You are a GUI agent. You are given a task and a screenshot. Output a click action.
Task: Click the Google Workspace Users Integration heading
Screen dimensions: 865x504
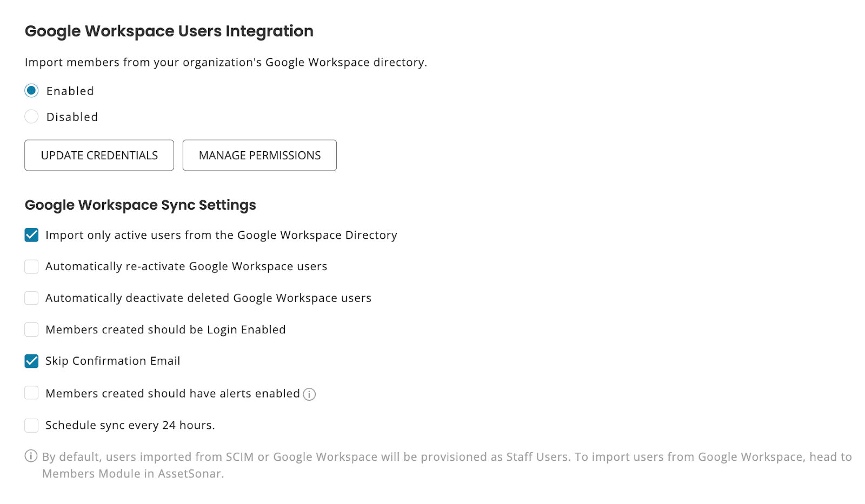tap(169, 31)
